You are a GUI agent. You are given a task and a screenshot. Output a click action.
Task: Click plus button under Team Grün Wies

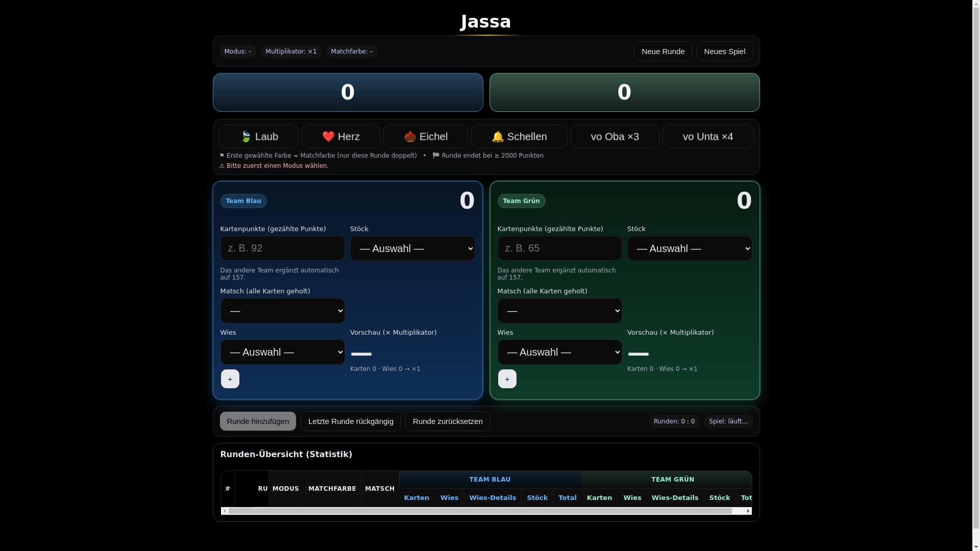pyautogui.click(x=507, y=379)
